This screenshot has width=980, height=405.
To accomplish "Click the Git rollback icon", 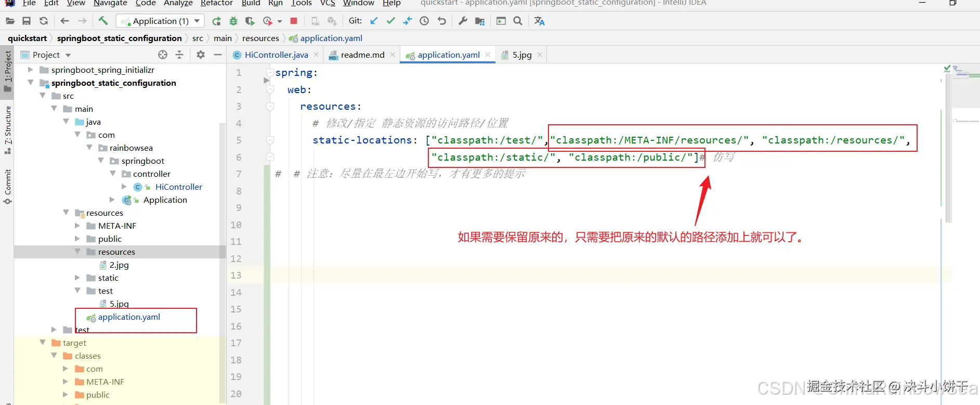I will click(441, 21).
